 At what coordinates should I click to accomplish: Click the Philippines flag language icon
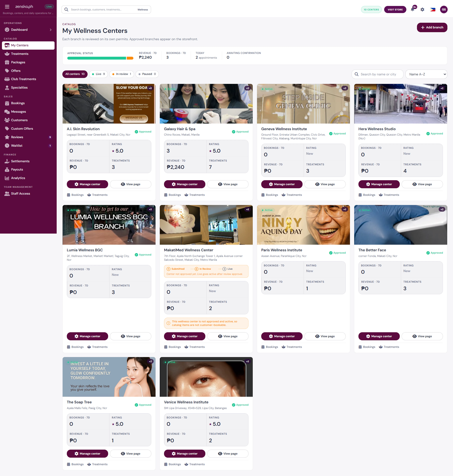[x=433, y=10]
